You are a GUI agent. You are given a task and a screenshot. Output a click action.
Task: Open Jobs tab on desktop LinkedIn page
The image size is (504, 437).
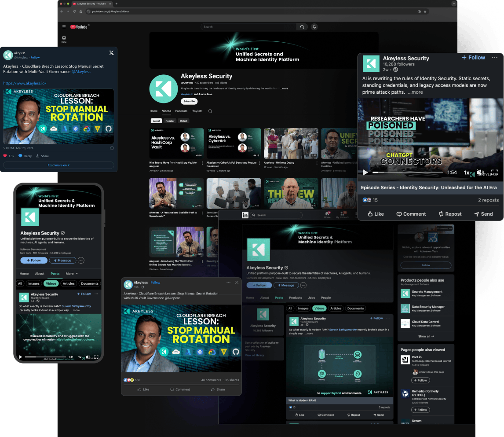pos(311,298)
